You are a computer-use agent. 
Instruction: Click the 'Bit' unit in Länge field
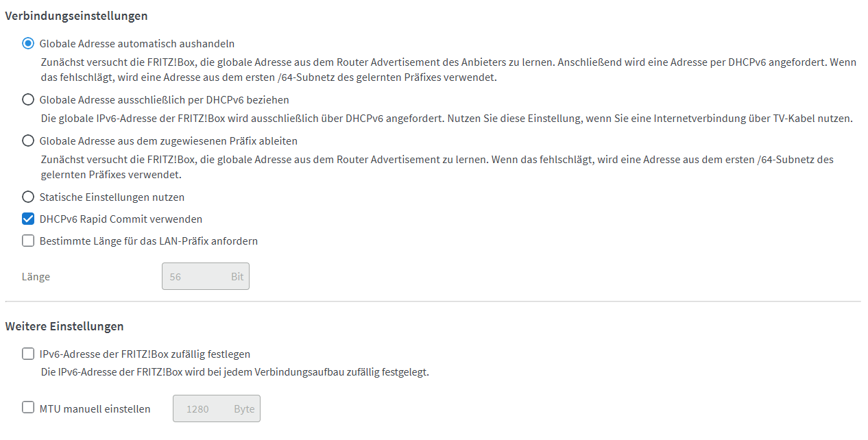[x=237, y=277]
